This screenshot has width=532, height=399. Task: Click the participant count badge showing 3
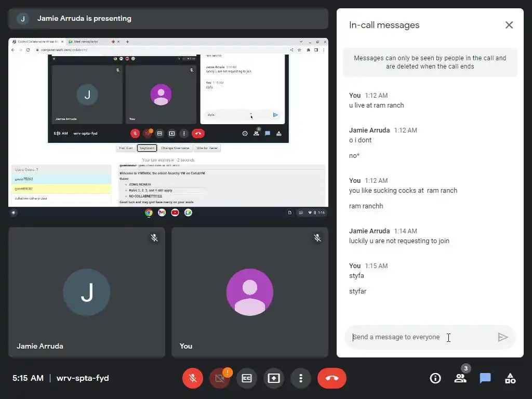click(466, 368)
